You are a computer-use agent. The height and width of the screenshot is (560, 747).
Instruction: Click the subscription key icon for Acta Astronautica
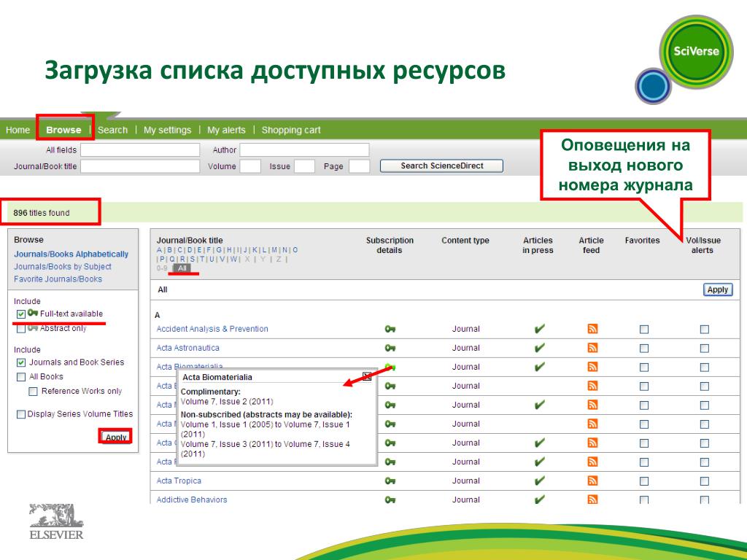pyautogui.click(x=390, y=348)
